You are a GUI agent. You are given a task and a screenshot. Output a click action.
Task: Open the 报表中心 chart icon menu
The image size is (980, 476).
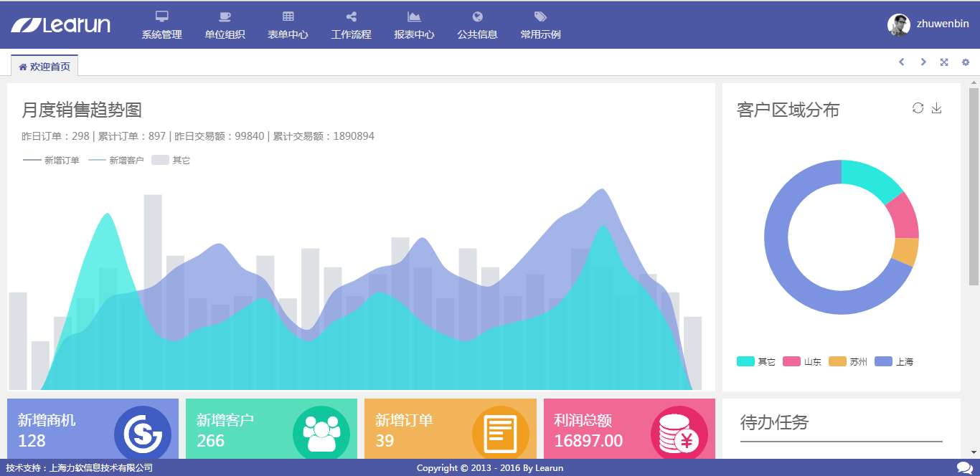click(x=414, y=25)
